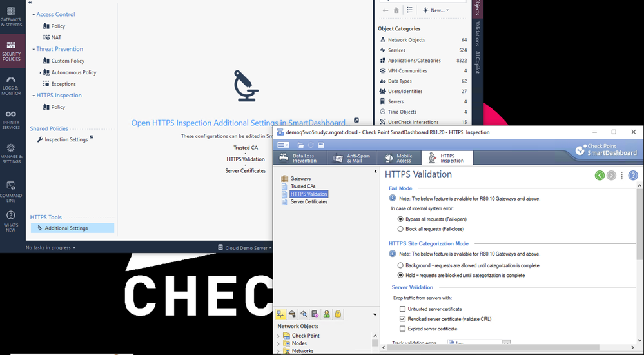The width and height of the screenshot is (644, 355).
Task: Collapse the Threat Prevention section
Action: click(34, 49)
